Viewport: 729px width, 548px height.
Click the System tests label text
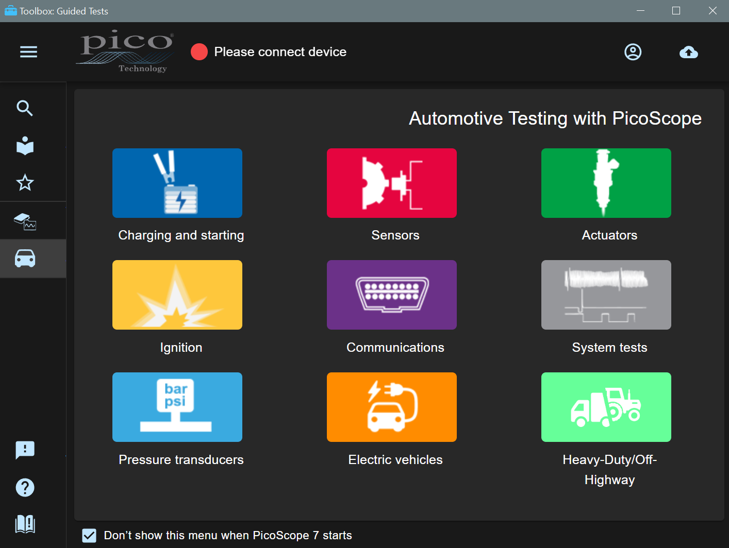point(610,348)
